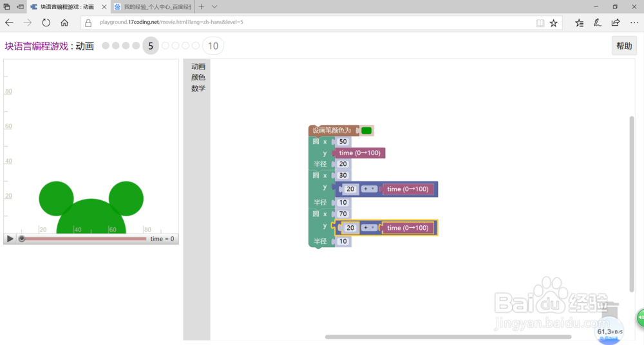Jump to level 10 circle
This screenshot has width=644, height=345.
click(213, 46)
